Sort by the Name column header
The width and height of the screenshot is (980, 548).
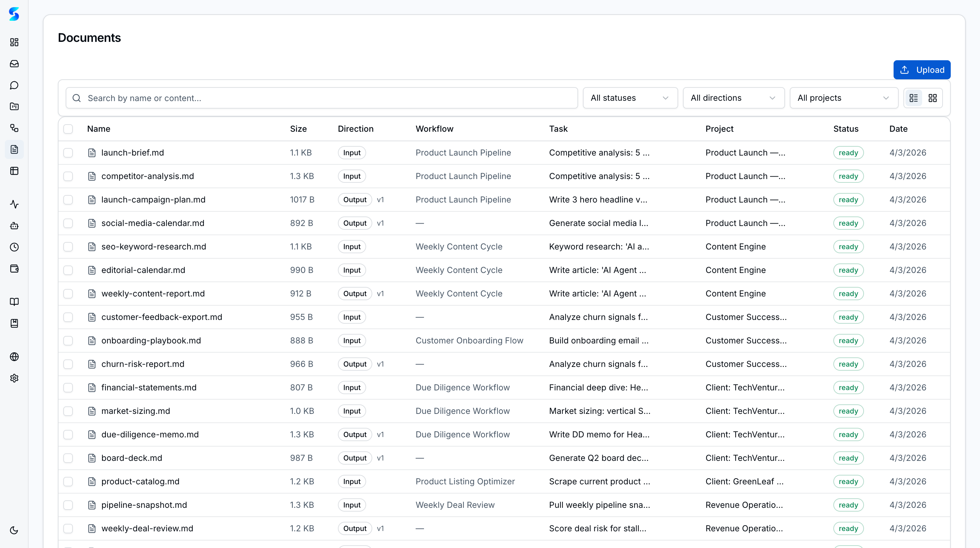(99, 129)
